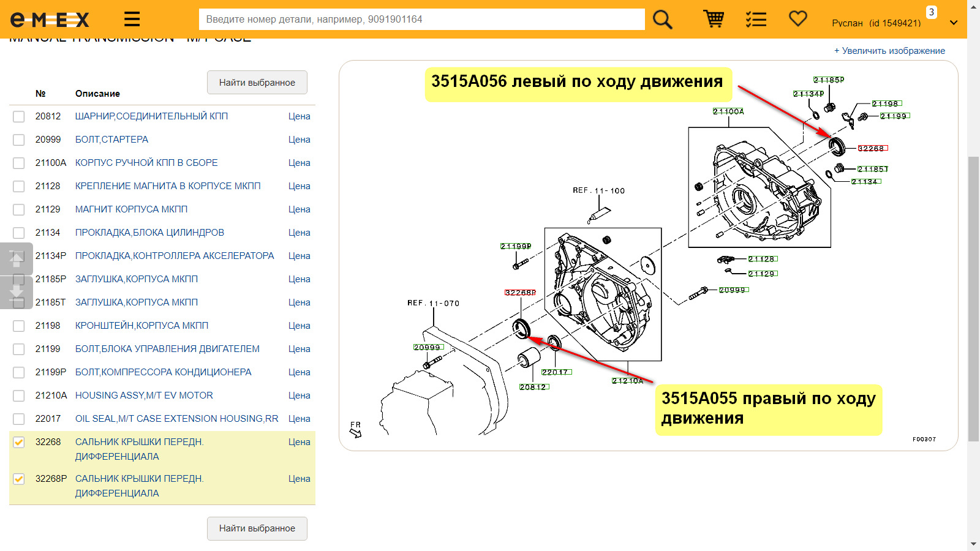Check the box for part 20812
Screen dimensions: 980x551
(x=19, y=116)
